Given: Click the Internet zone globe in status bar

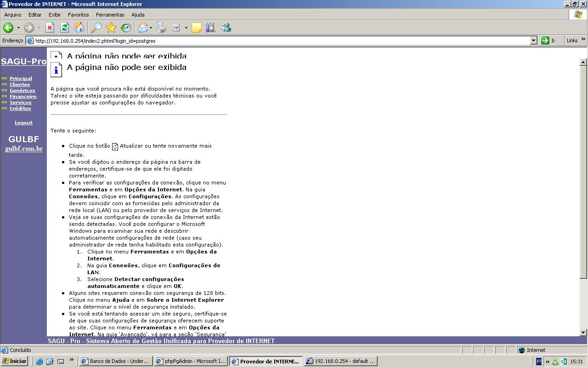Looking at the screenshot, I should [521, 350].
